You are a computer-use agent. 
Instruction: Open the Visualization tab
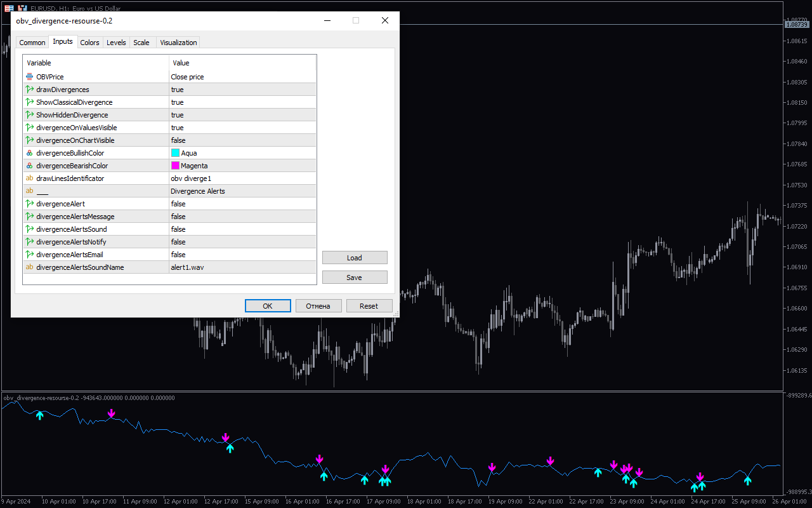coord(178,43)
